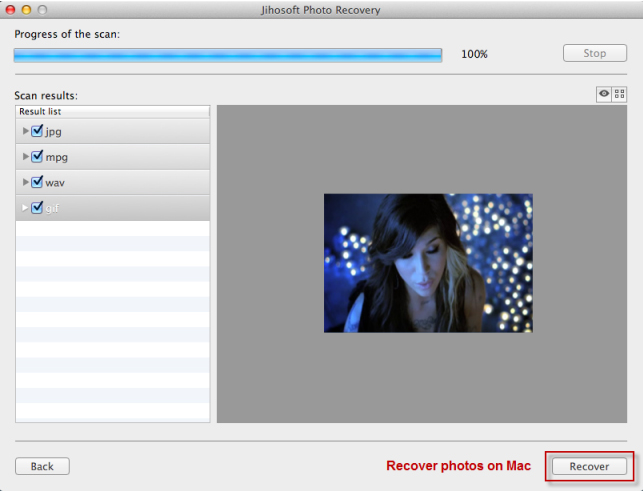Switch to eye preview mode
This screenshot has height=491, width=643.
(x=604, y=94)
